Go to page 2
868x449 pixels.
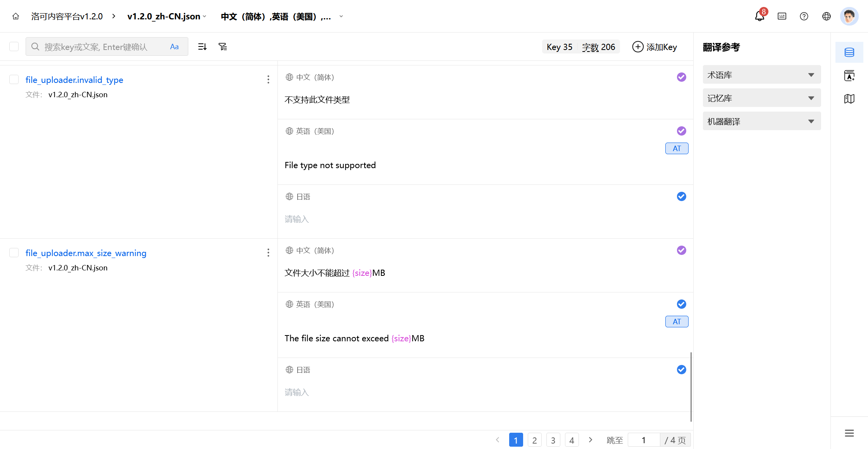534,440
